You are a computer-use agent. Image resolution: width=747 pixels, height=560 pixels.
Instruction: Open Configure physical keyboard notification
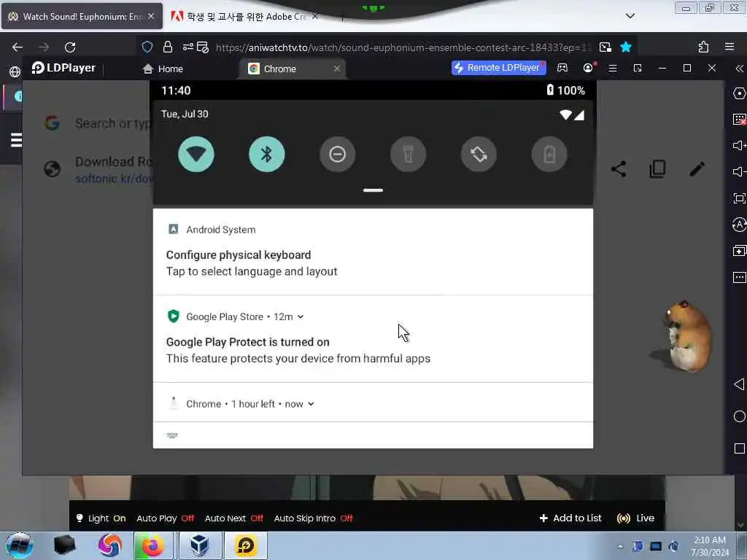click(373, 252)
